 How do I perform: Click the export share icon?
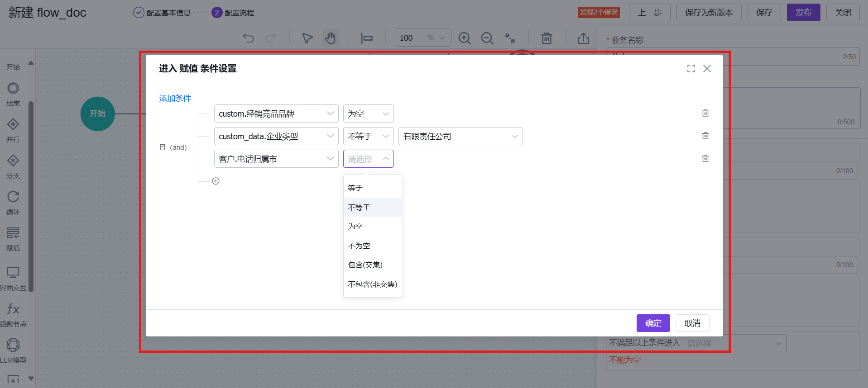(x=583, y=38)
